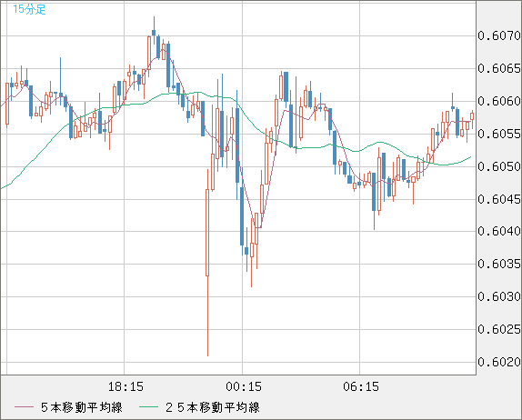This screenshot has height=420, width=522.
Task: Click the 0.6060 price axis label
Action: [499, 101]
